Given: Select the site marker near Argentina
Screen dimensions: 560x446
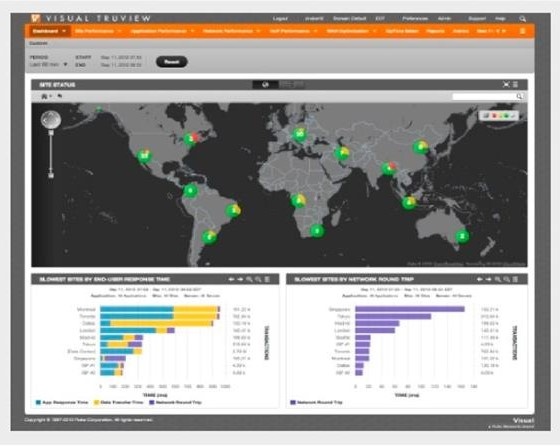Looking at the screenshot, I should click(x=210, y=236).
